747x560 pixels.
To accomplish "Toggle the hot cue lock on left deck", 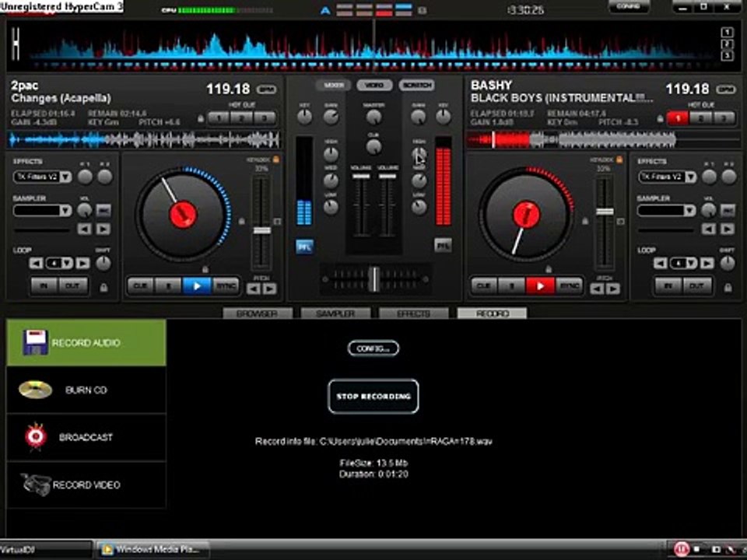I will coord(201,118).
